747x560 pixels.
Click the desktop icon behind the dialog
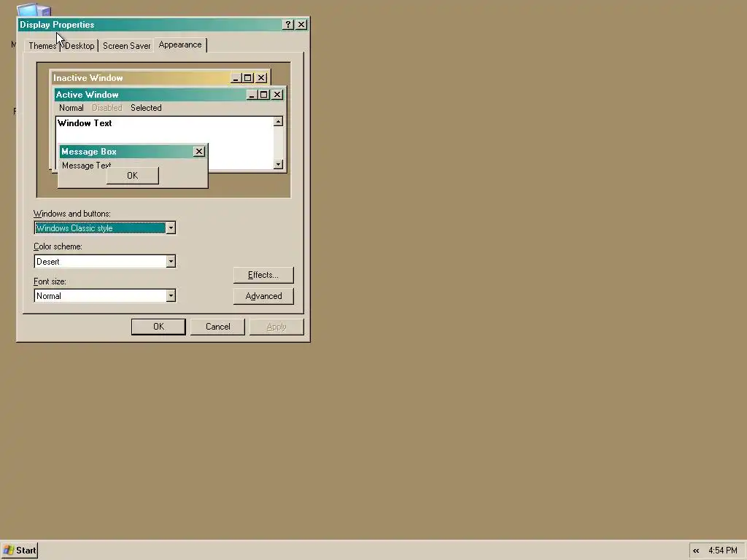click(34, 10)
